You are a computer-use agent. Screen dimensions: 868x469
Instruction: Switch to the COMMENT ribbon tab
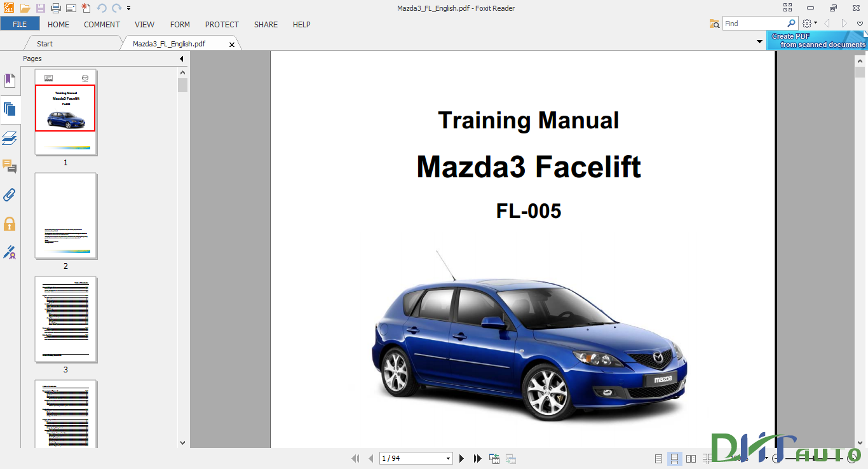tap(102, 24)
